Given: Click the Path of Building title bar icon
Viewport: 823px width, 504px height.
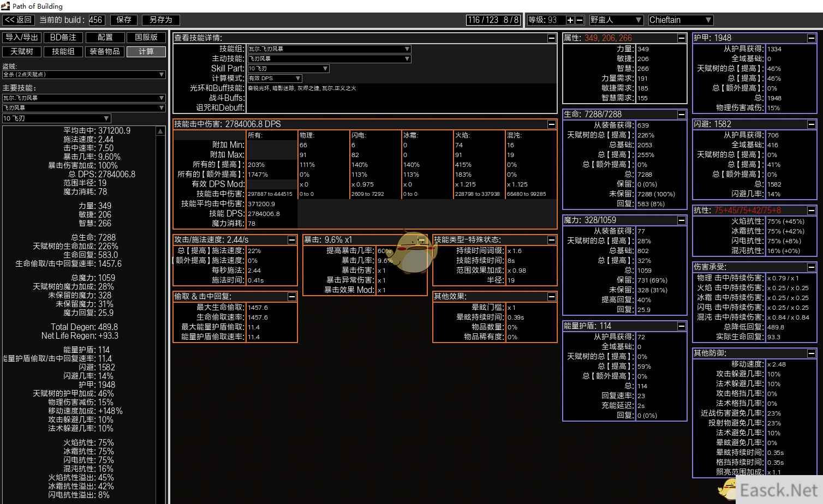Looking at the screenshot, I should tap(5, 6).
